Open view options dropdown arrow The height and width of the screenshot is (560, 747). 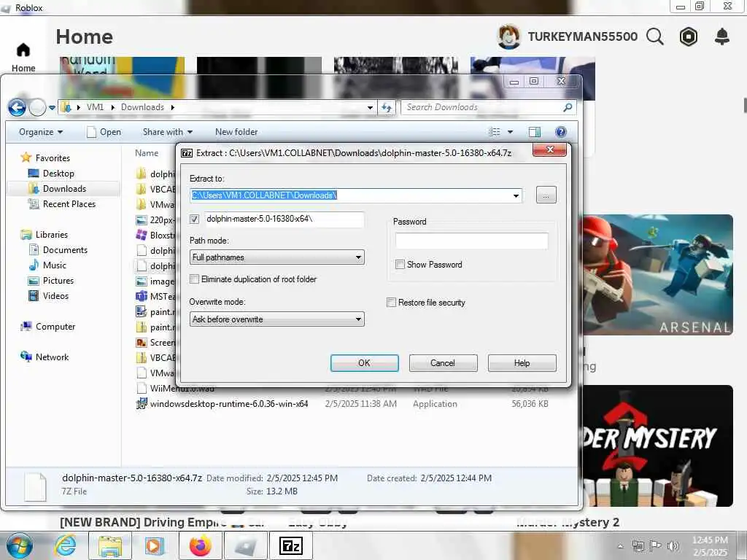510,132
